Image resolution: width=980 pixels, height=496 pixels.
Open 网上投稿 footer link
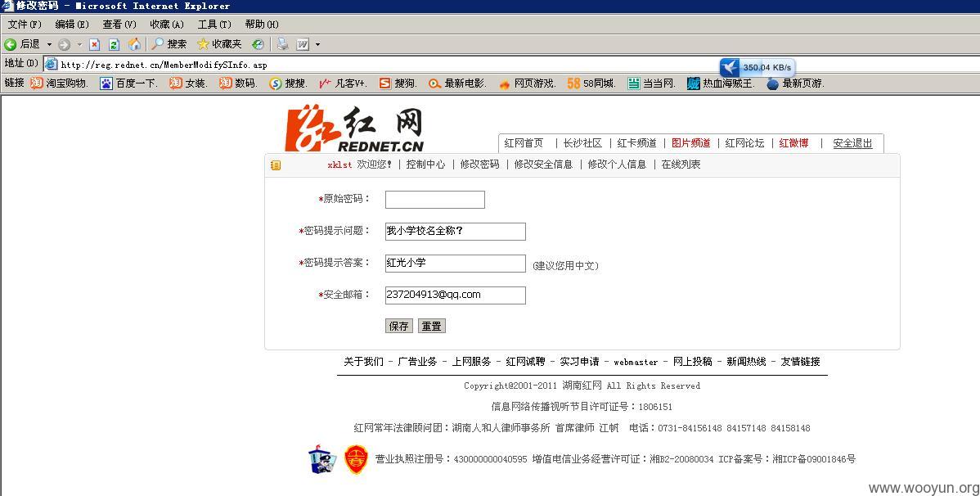tap(693, 362)
